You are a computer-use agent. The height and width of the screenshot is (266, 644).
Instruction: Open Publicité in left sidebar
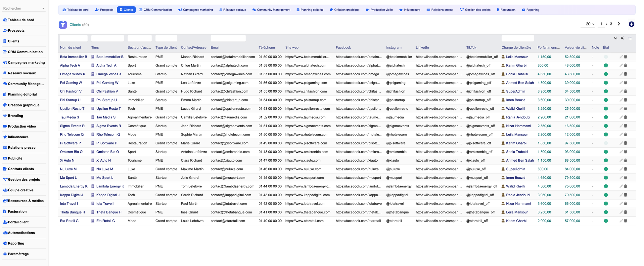pyautogui.click(x=15, y=158)
